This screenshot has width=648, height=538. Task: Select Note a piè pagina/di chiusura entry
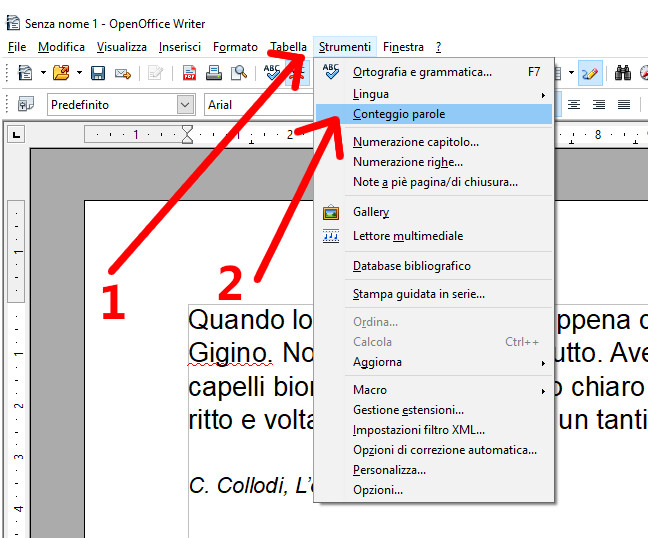click(x=434, y=182)
